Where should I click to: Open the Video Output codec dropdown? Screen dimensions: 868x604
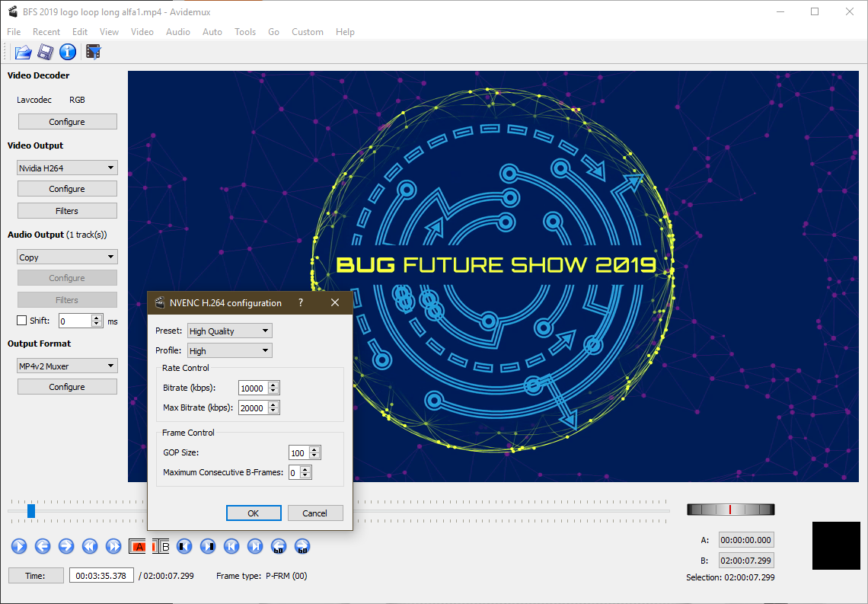coord(67,168)
